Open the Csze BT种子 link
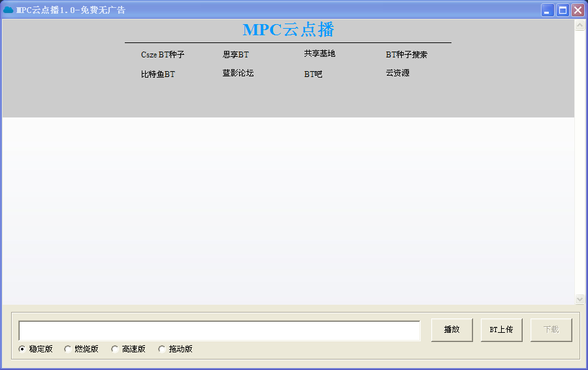588x370 pixels. click(x=163, y=55)
